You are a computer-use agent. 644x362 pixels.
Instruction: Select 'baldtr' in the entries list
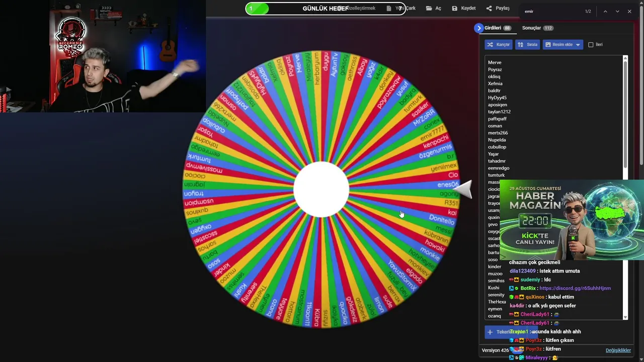[494, 91]
